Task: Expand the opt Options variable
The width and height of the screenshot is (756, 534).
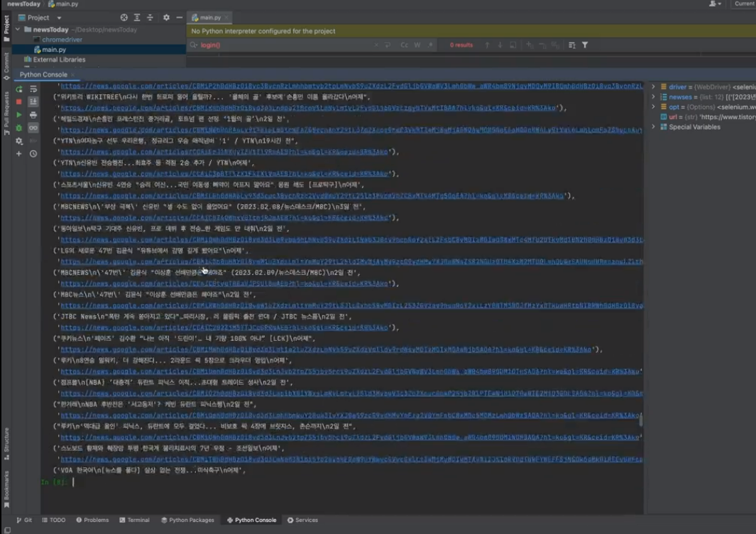Action: pos(653,107)
